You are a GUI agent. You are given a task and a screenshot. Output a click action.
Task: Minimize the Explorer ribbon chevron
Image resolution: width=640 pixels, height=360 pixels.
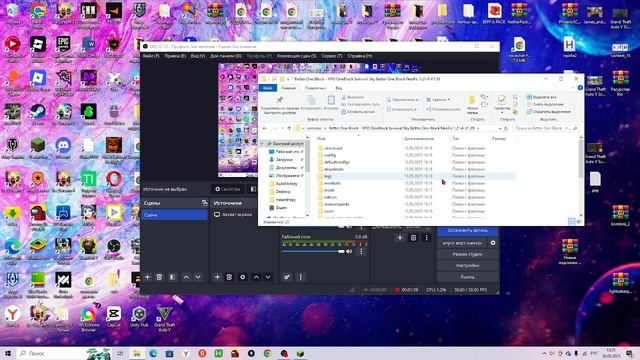pos(574,88)
